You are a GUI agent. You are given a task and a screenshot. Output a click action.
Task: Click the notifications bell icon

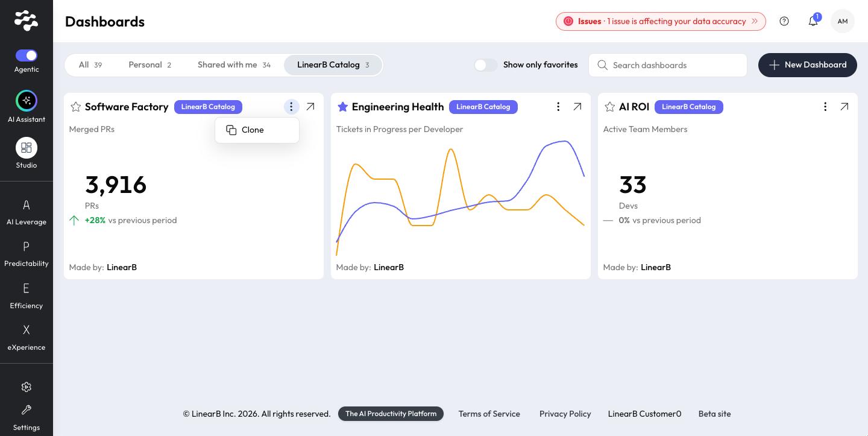[x=813, y=21]
